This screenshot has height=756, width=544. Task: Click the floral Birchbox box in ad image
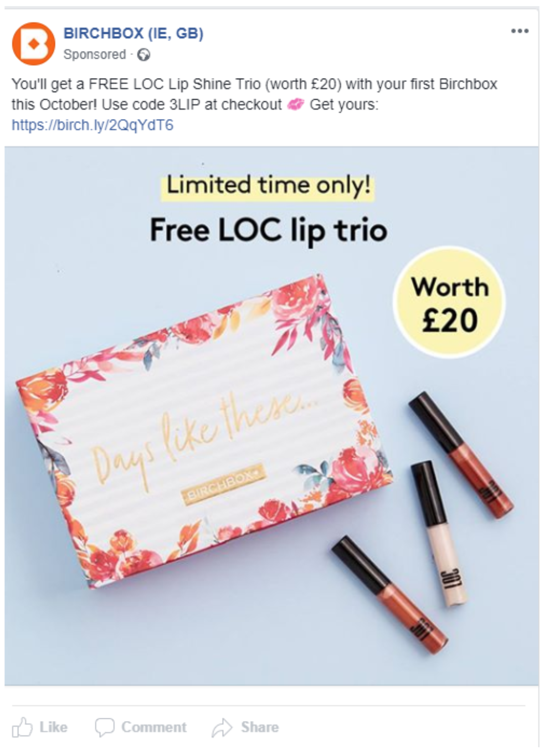click(205, 432)
